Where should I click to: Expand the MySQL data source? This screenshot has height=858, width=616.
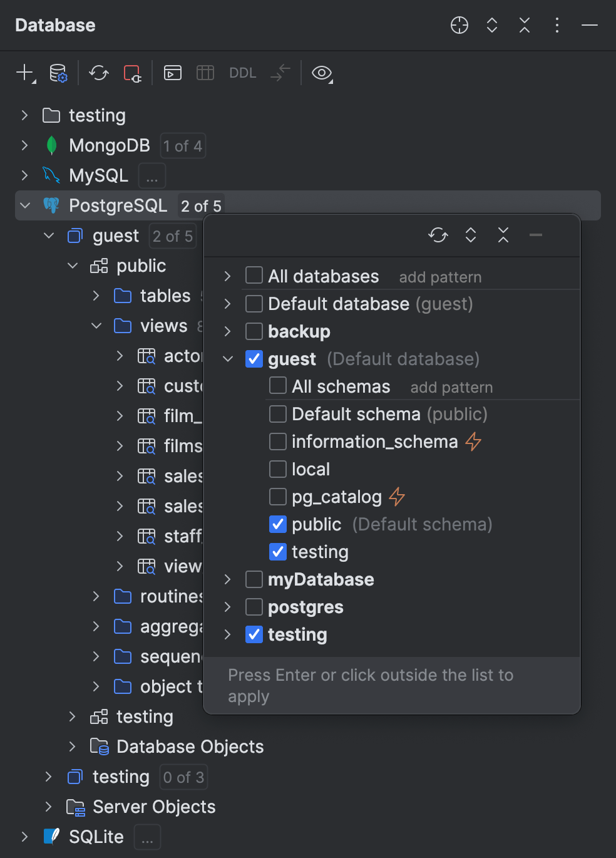tap(24, 175)
